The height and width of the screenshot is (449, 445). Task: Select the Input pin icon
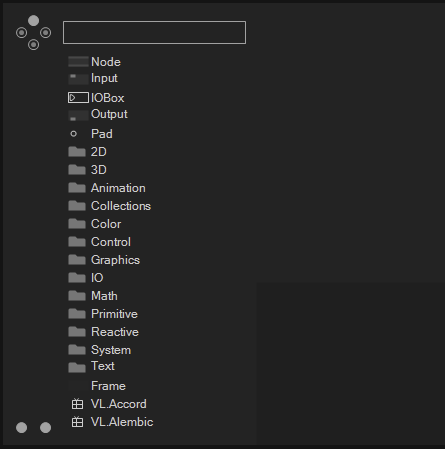click(x=78, y=79)
